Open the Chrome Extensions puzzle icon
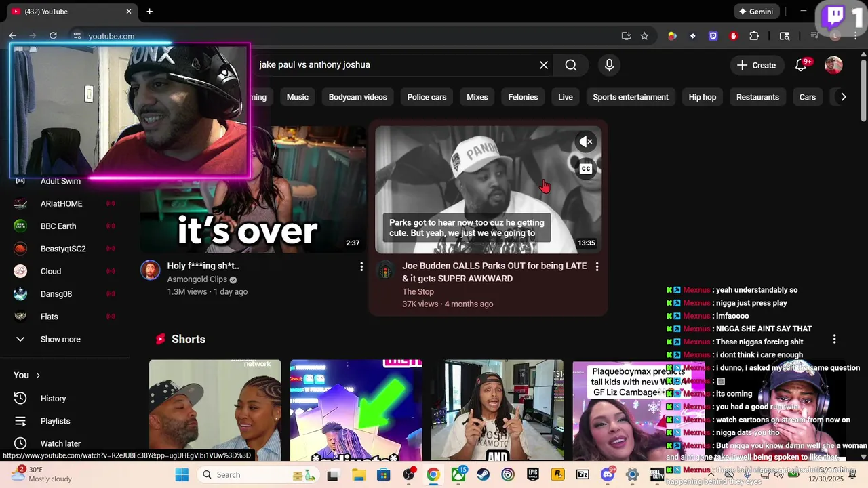The height and width of the screenshot is (488, 868). pos(754,36)
